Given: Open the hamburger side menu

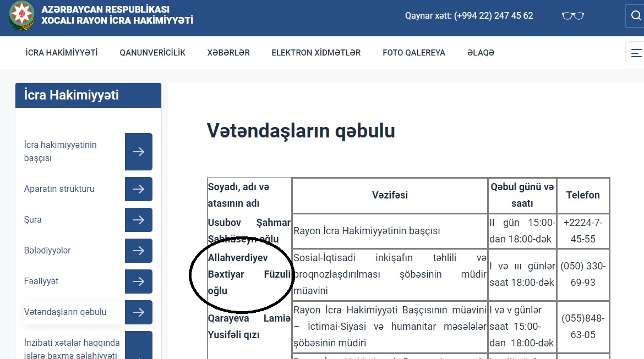Looking at the screenshot, I should click(x=635, y=53).
